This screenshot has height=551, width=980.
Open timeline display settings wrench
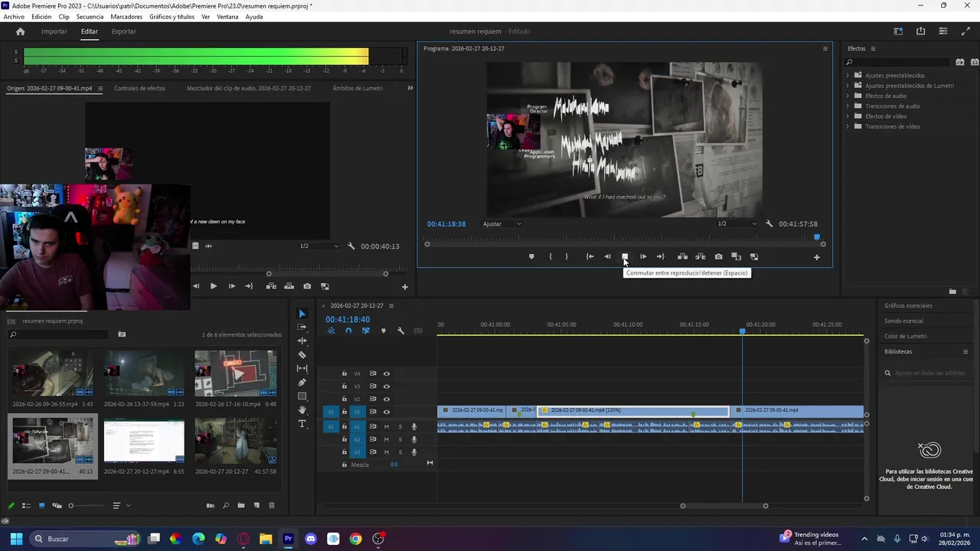click(400, 331)
